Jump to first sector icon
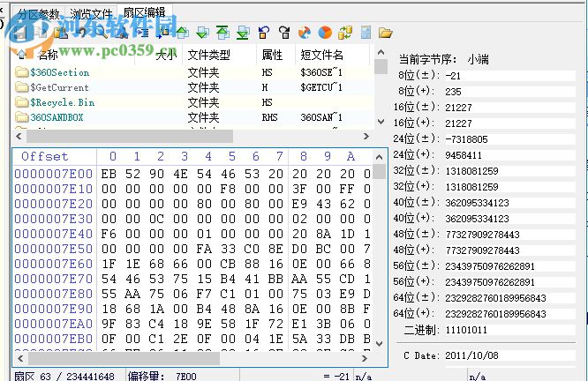 pos(222,33)
